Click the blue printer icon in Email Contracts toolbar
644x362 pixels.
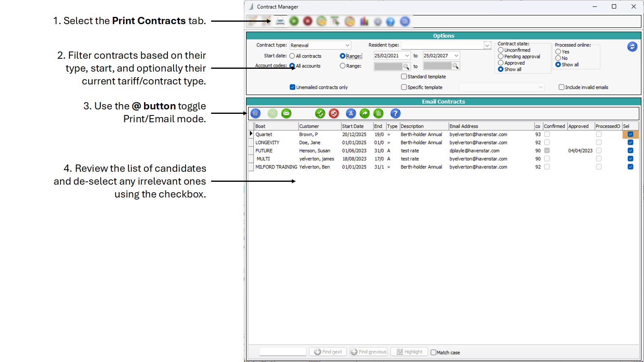click(351, 113)
